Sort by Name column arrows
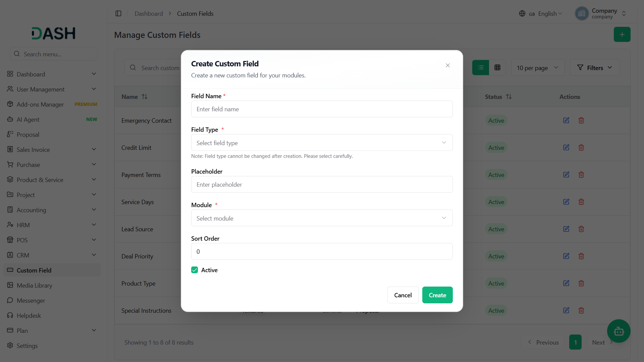 click(x=145, y=97)
